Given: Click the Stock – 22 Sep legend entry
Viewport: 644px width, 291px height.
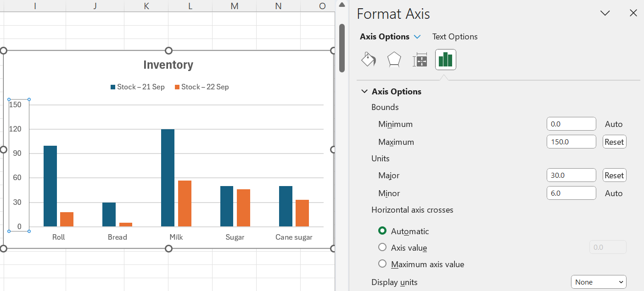Looking at the screenshot, I should coord(202,87).
